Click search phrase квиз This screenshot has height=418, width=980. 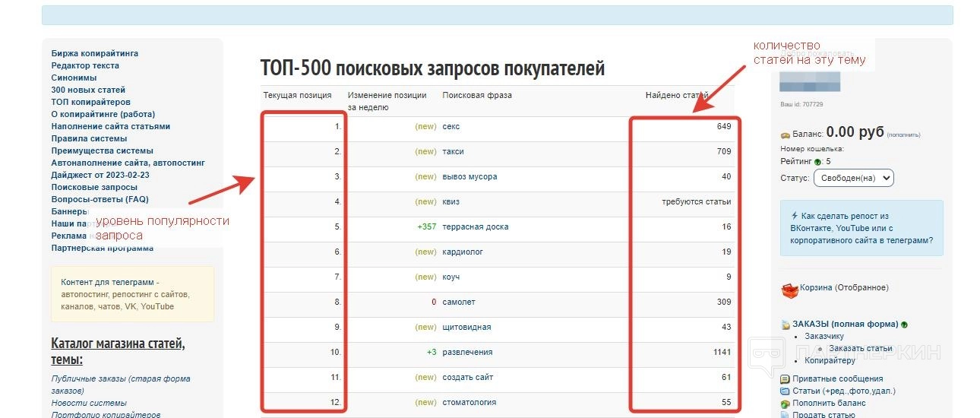[451, 202]
